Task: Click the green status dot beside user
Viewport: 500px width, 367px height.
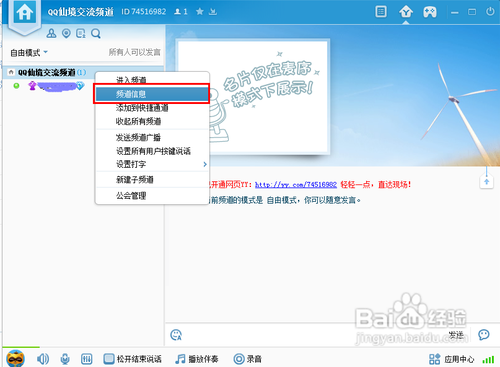Action: tap(16, 86)
